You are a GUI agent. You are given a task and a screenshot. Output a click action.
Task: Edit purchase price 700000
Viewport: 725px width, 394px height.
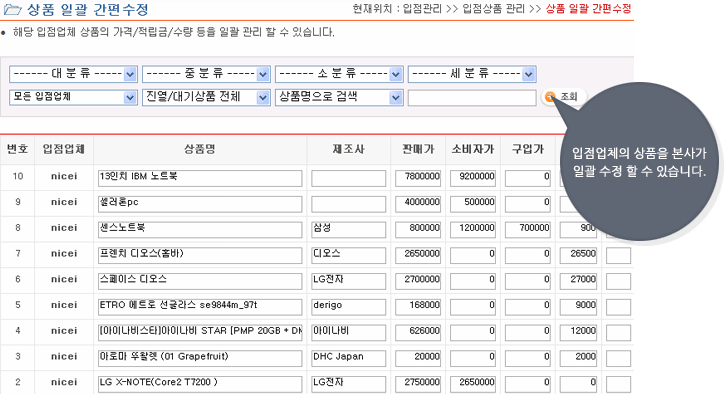(528, 230)
